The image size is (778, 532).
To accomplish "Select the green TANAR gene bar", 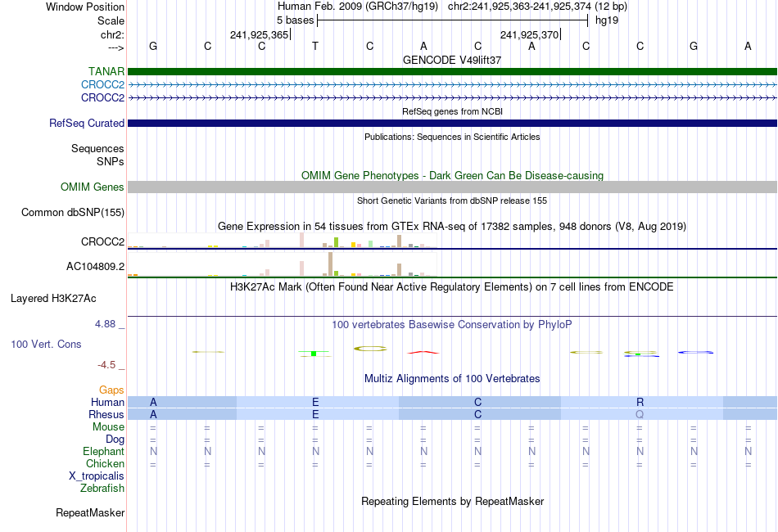I will [452, 71].
